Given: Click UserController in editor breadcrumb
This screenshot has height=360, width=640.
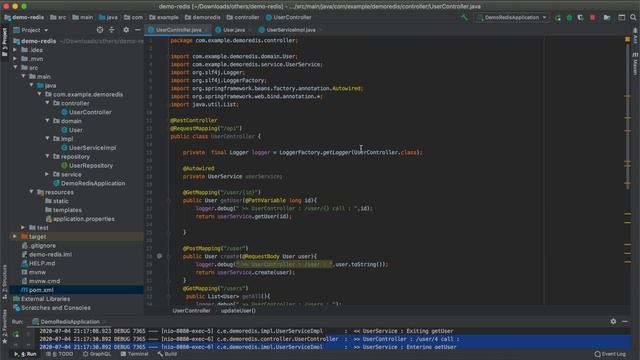Looking at the screenshot, I should point(191,311).
